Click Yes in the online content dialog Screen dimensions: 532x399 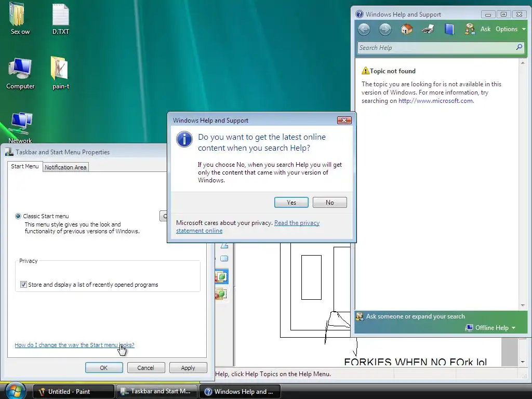point(291,203)
